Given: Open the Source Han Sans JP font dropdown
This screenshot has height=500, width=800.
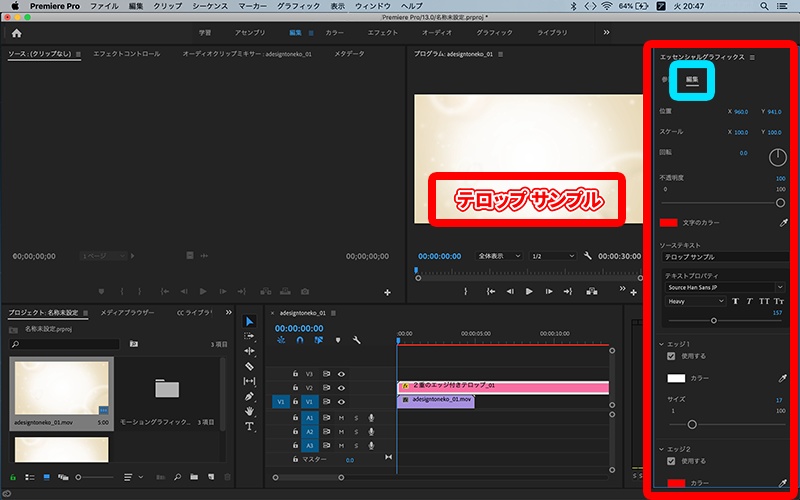Looking at the screenshot, I should (x=724, y=287).
